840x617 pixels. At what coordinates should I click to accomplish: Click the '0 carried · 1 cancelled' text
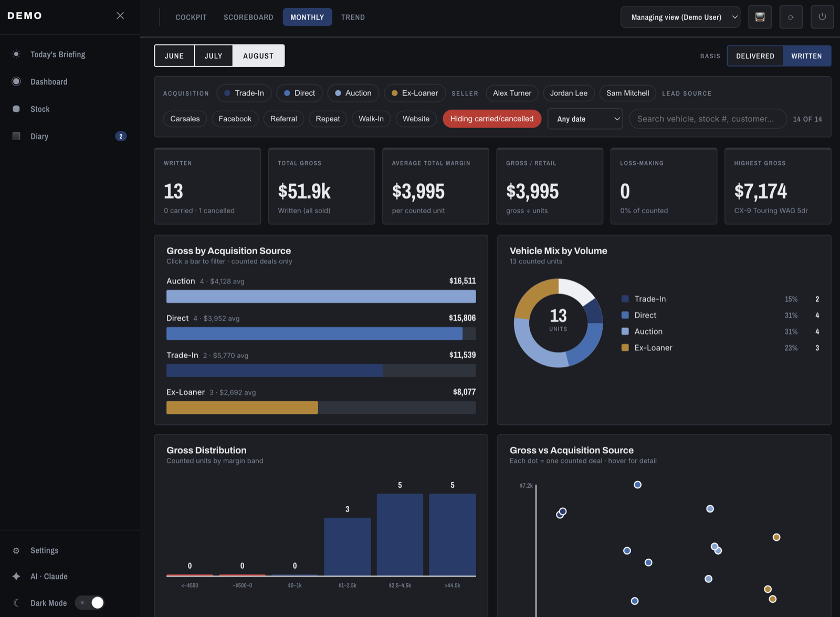click(199, 211)
